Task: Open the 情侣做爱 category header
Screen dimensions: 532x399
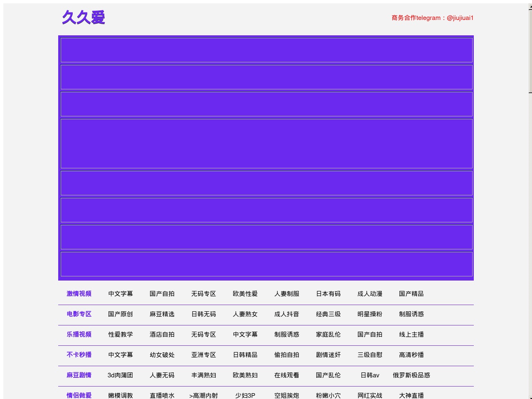Action: click(79, 395)
